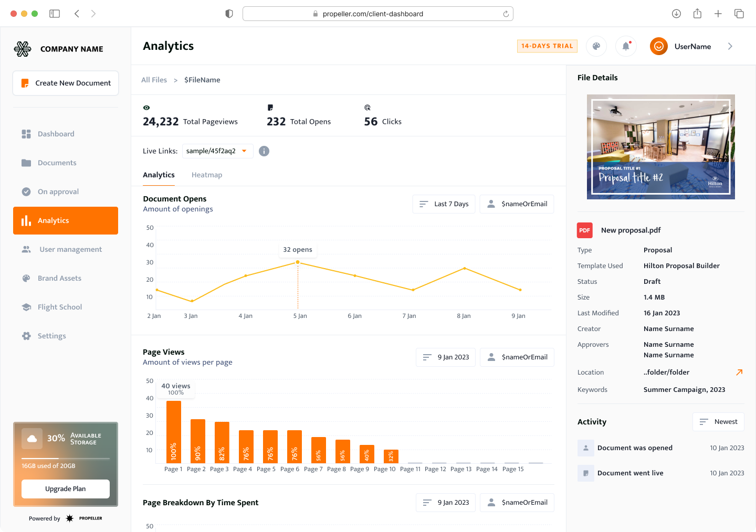This screenshot has width=756, height=532.
Task: Switch to the Heatmap tab
Action: click(x=207, y=175)
